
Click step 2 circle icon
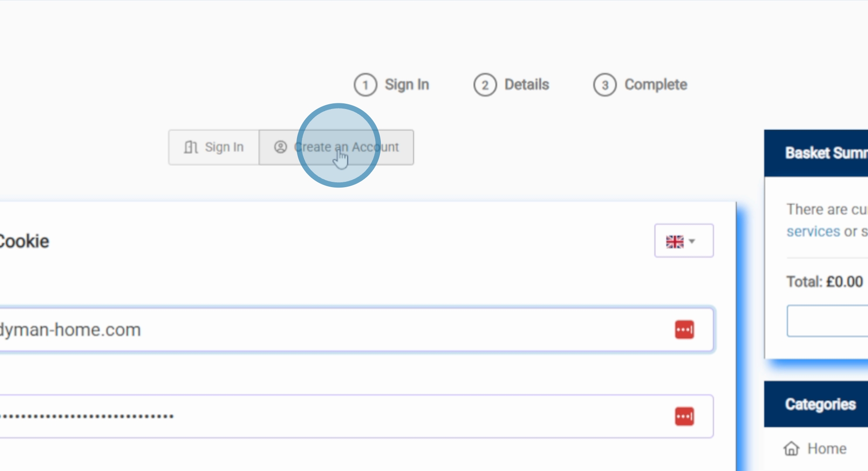[x=485, y=85]
